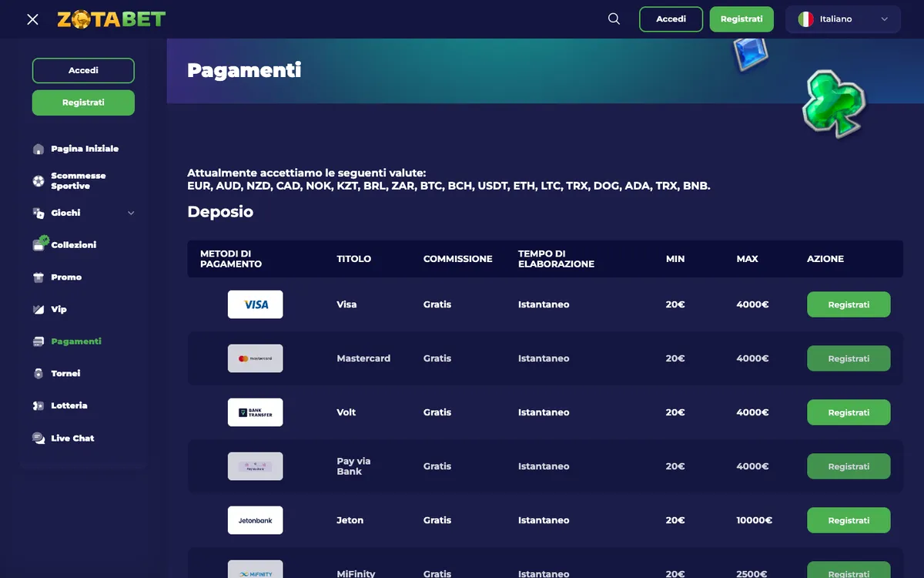
Task: Click the MIN column header
Action: 675,259
